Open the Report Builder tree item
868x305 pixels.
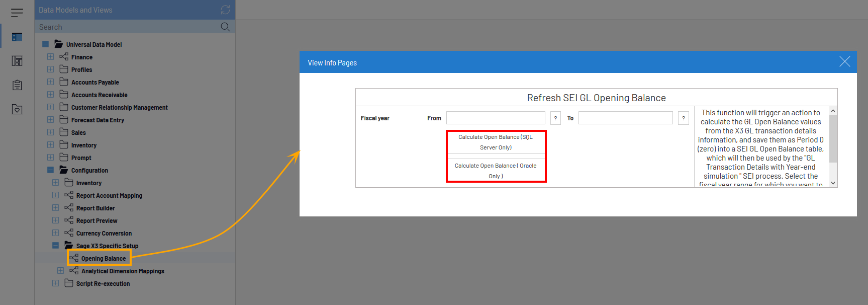tap(95, 208)
